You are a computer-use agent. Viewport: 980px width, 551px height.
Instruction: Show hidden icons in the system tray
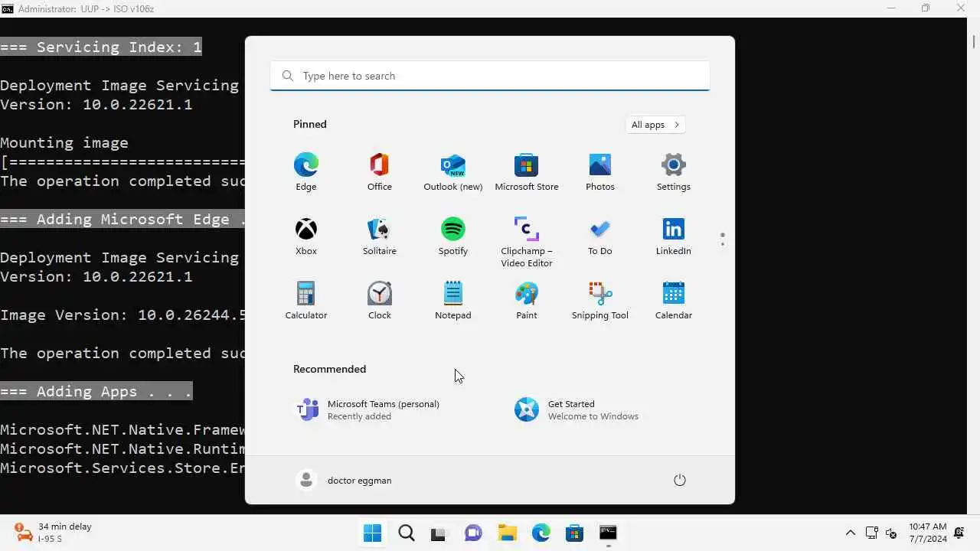tap(850, 533)
